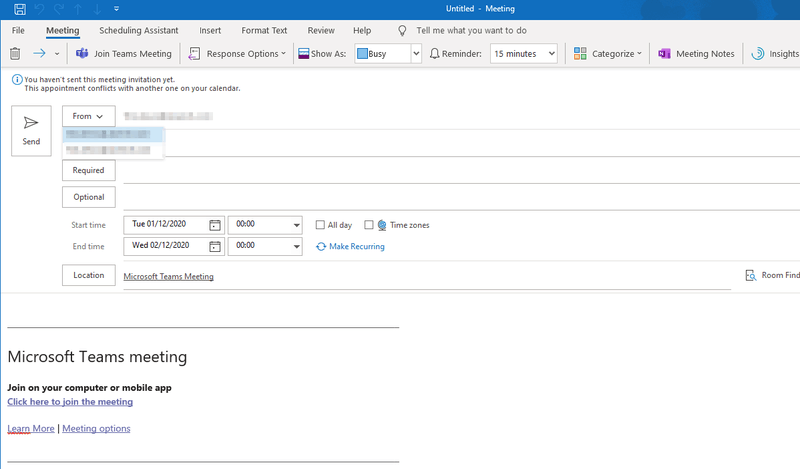This screenshot has height=469, width=800.
Task: Click the Start time date field
Action: pyautogui.click(x=166, y=225)
